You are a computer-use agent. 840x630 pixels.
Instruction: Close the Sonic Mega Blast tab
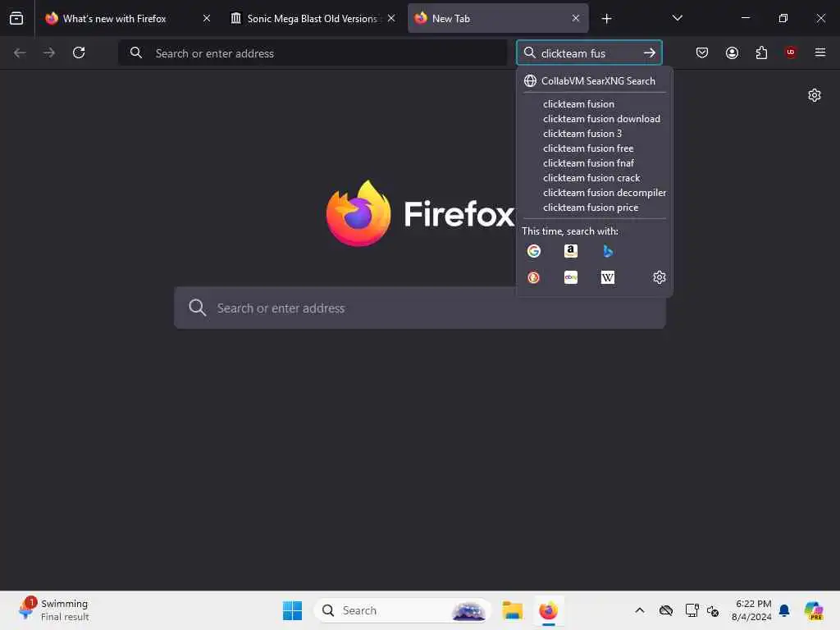[391, 18]
